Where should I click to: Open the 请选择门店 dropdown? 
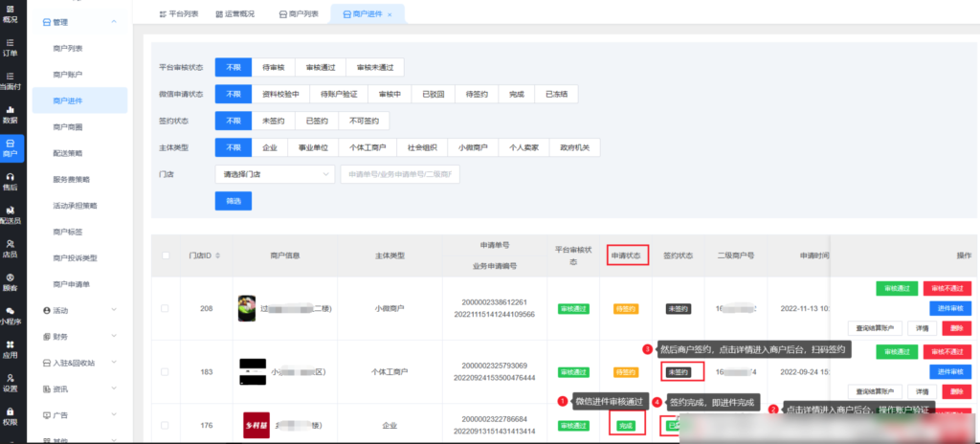(x=273, y=175)
